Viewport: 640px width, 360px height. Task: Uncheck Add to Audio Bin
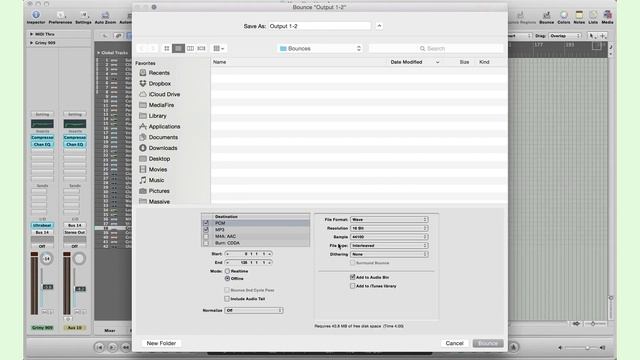(x=353, y=277)
